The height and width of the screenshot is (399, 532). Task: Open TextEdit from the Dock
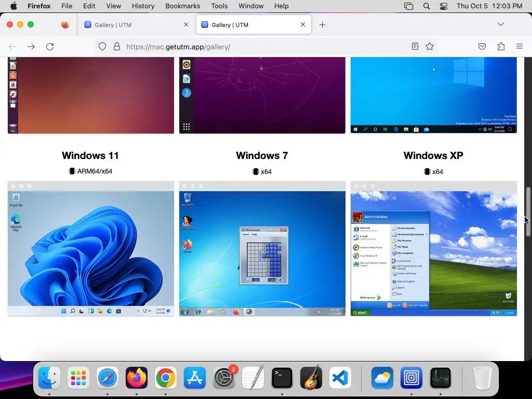pyautogui.click(x=253, y=378)
